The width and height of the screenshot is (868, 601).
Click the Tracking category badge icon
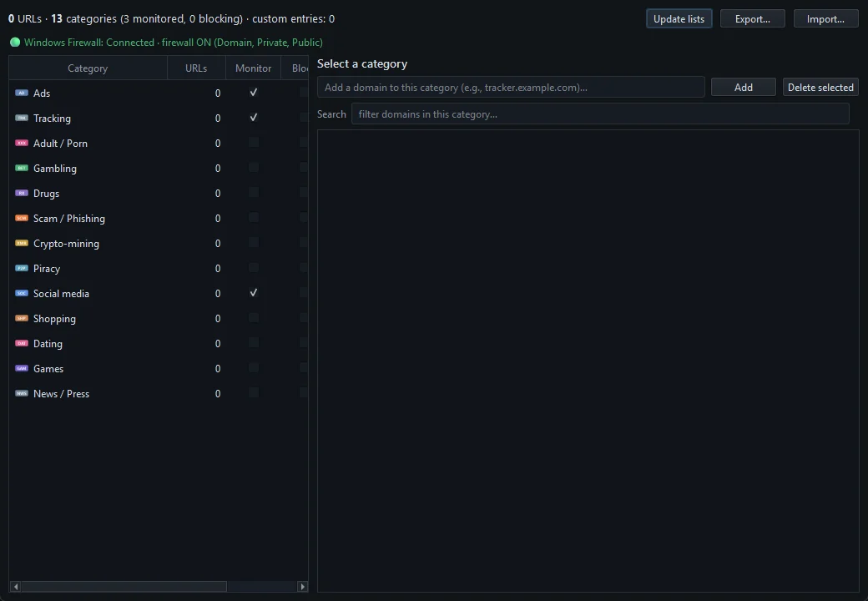coord(22,118)
